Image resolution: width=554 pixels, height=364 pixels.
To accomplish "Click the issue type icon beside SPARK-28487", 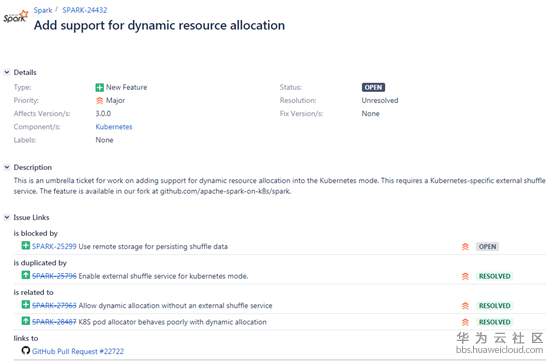I will pos(25,321).
